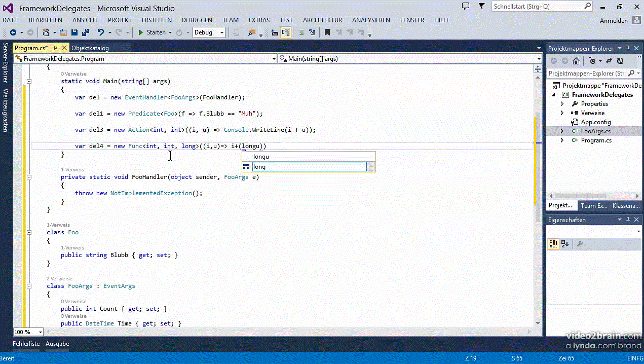Image resolution: width=644 pixels, height=364 pixels.
Task: Click the Find in Files toolbar icon
Action: click(x=252, y=32)
